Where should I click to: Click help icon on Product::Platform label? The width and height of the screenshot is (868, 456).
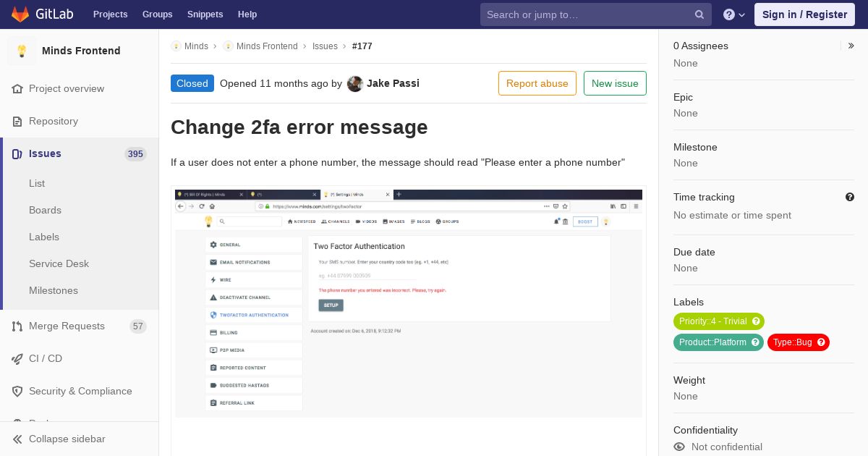click(755, 342)
